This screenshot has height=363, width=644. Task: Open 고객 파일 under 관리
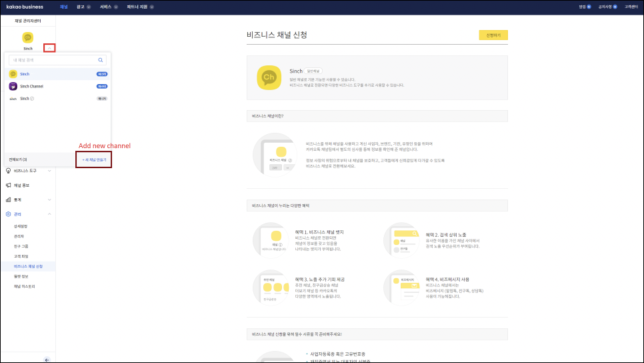click(21, 256)
